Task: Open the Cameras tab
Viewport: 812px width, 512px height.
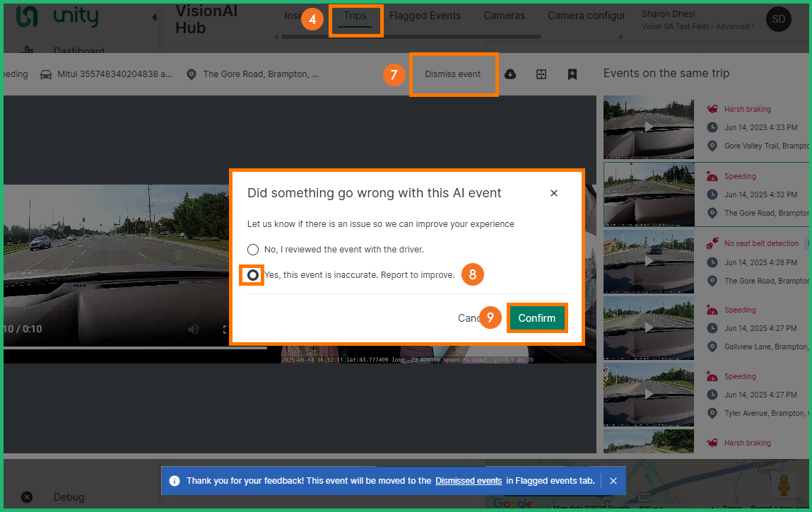Action: pos(504,16)
